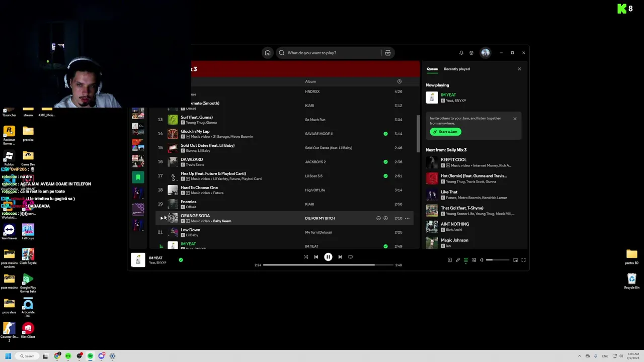This screenshot has height=362, width=644.
Task: Click the taskbar Search box
Action: 28,356
